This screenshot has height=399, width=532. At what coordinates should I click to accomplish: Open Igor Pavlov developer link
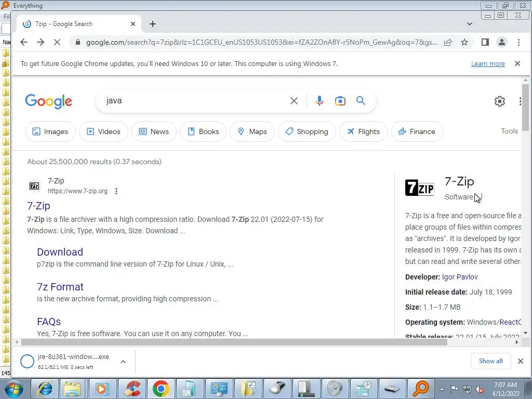pyautogui.click(x=460, y=277)
